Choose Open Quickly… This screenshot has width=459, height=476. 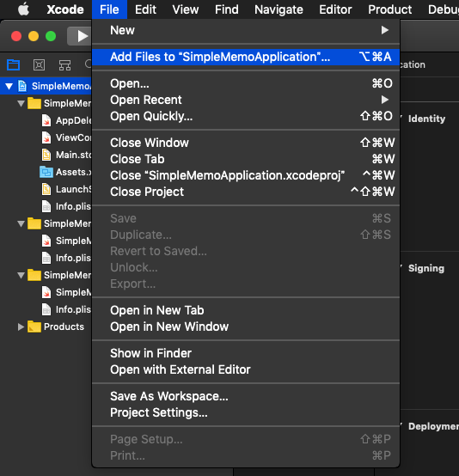point(246,116)
